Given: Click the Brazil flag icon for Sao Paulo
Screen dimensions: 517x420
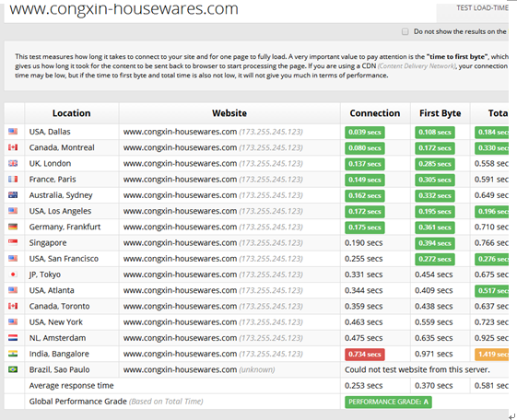Looking at the screenshot, I should (x=13, y=369).
